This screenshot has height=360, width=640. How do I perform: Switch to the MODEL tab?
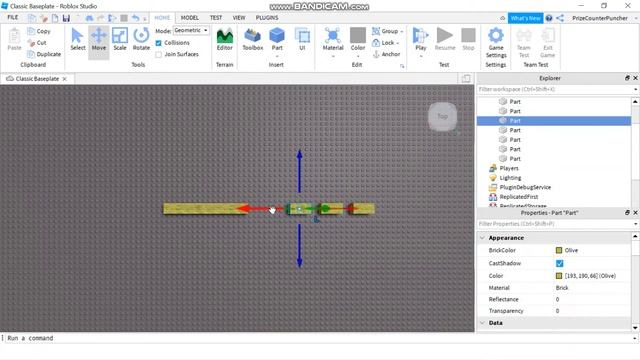coord(190,18)
